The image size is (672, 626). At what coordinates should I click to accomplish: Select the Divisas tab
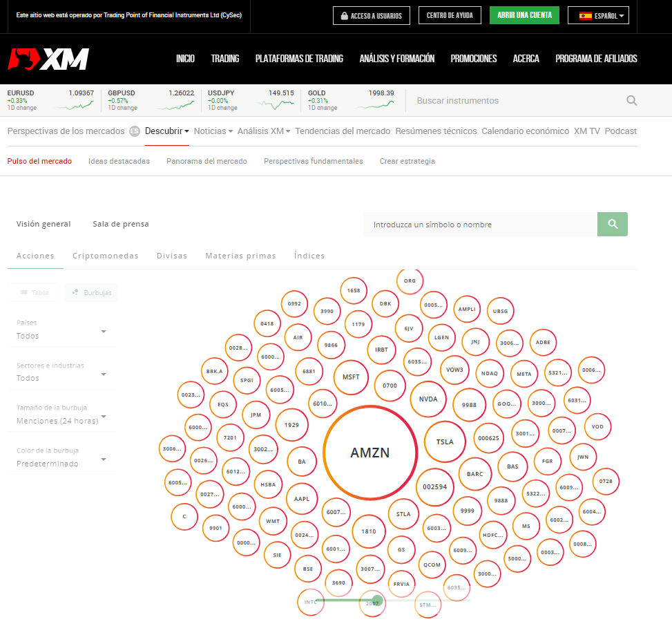171,256
